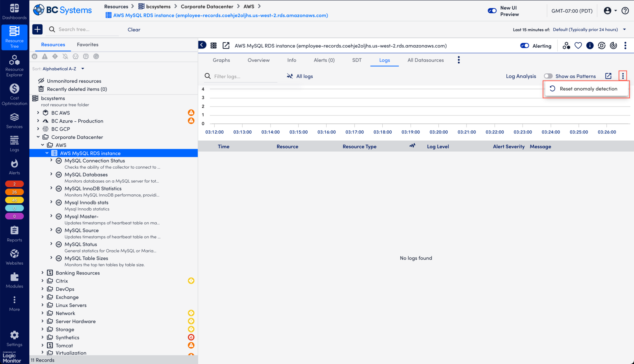634x364 pixels.
Task: Expand the Banking Resources folder
Action: [42, 273]
